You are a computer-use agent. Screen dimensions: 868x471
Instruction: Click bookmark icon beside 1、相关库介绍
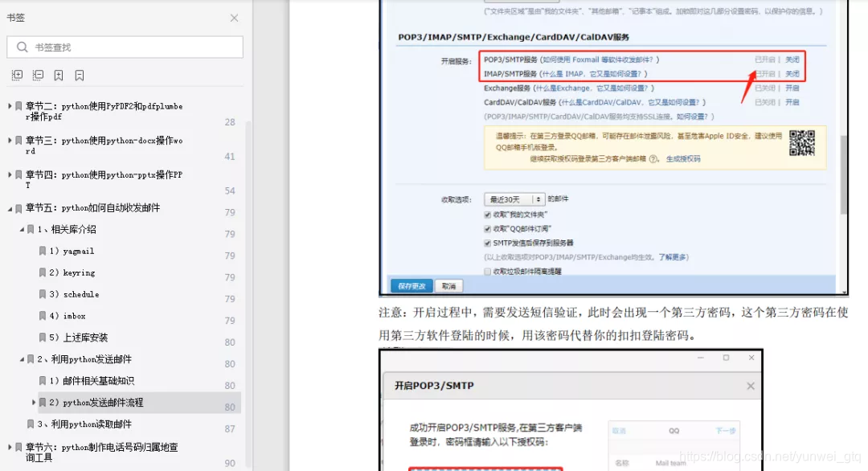31,229
